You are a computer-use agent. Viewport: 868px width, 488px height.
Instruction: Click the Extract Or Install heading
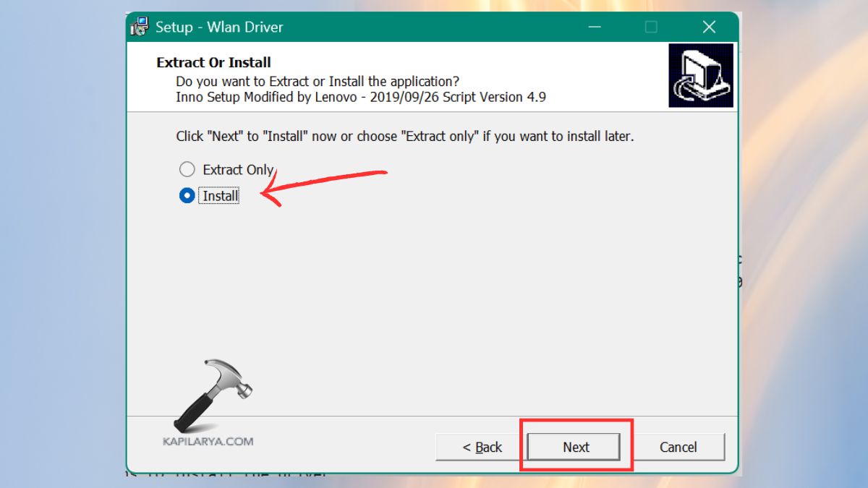[213, 62]
